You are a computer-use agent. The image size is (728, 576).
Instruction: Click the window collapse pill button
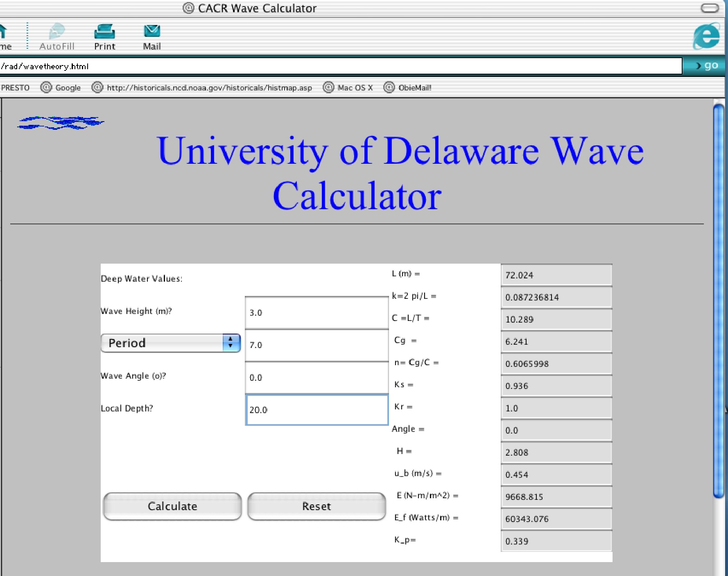(x=710, y=8)
